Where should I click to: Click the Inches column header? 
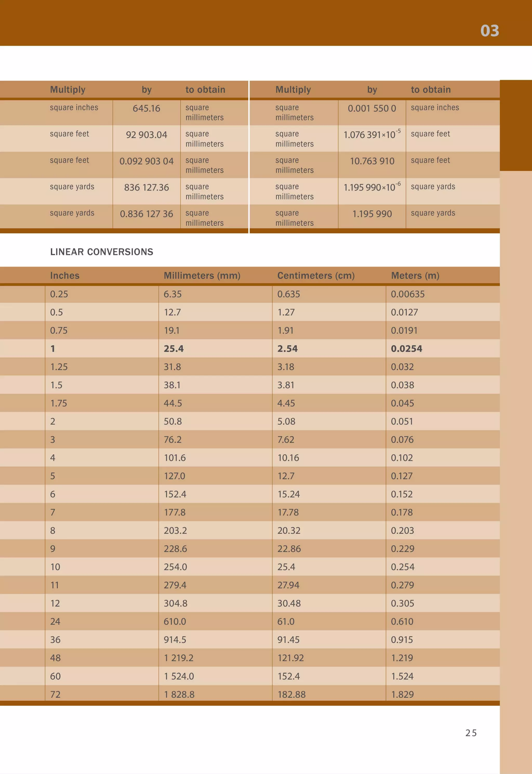[65, 276]
